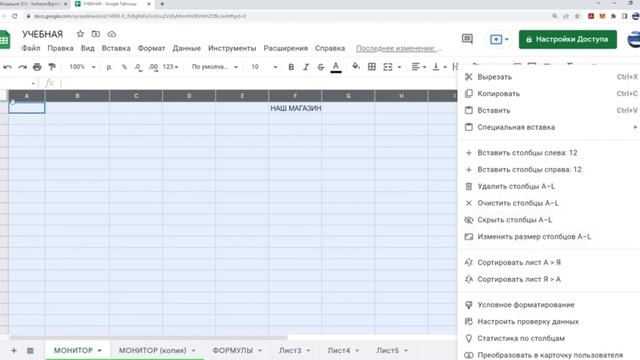The width and height of the screenshot is (640, 360).
Task: Check cloud save status icon
Action: pyautogui.click(x=111, y=34)
